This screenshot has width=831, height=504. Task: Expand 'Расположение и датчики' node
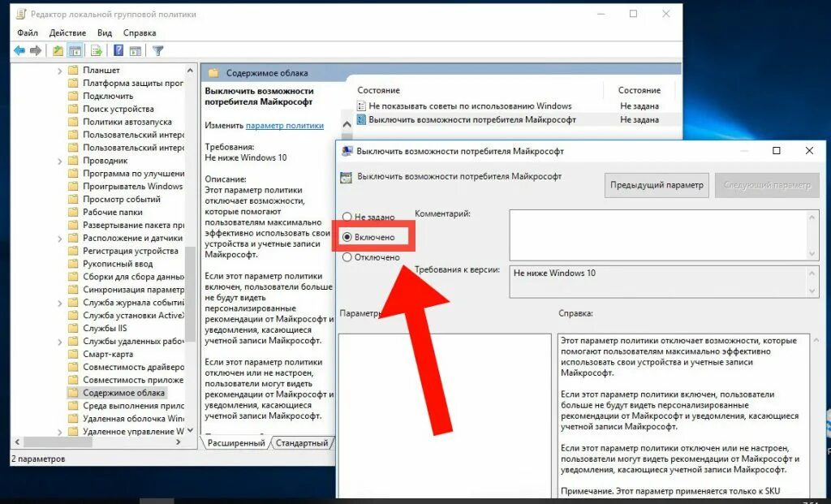(x=60, y=239)
